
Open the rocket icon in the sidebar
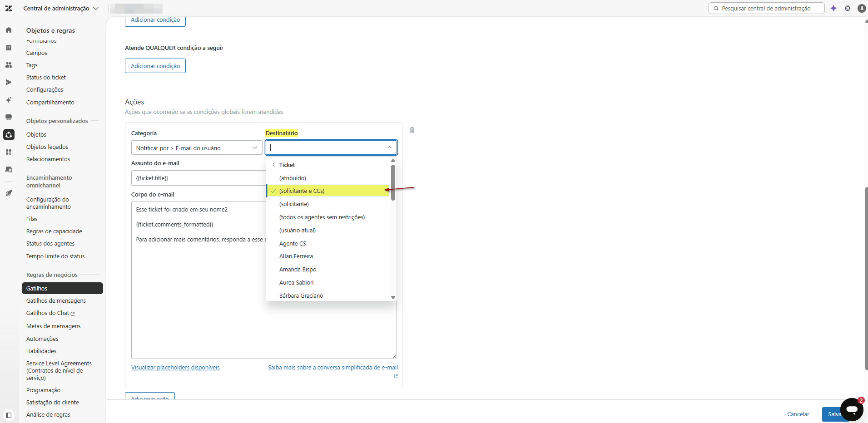(x=9, y=193)
